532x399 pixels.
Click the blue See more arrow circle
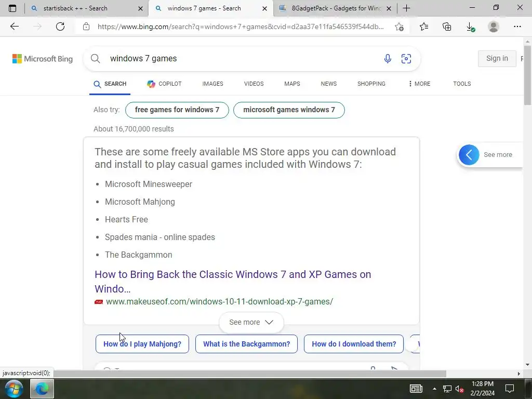(469, 155)
